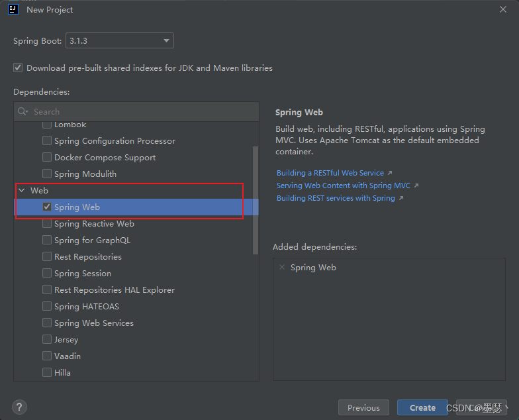The height and width of the screenshot is (420, 519).
Task: Close the New Project dialog
Action: pyautogui.click(x=503, y=9)
